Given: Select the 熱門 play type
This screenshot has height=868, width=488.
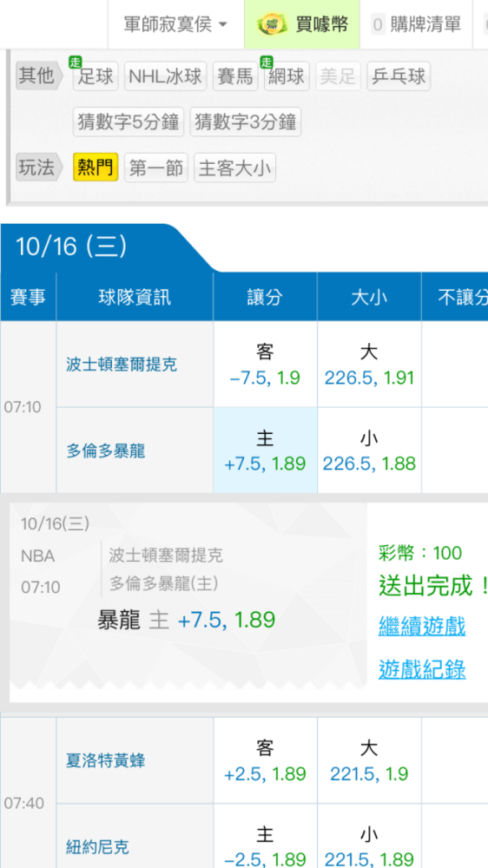Looking at the screenshot, I should [96, 168].
